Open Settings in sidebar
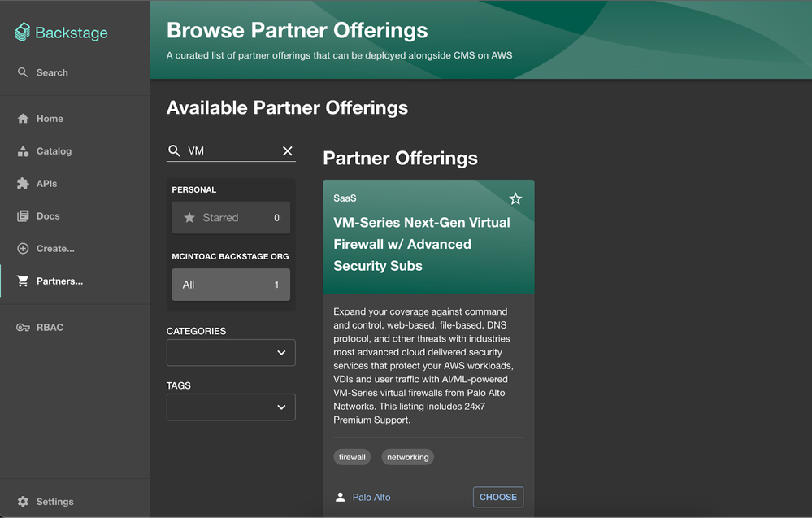This screenshot has width=812, height=518. pos(75,502)
